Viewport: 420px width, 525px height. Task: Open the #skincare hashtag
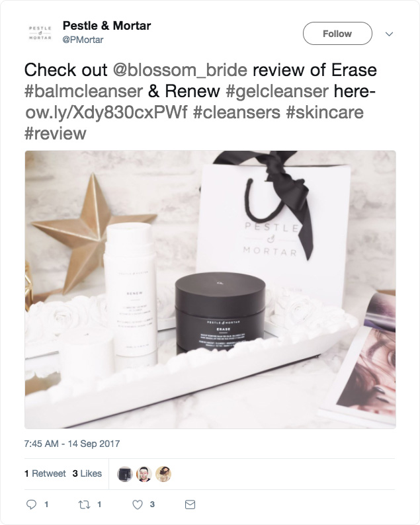coord(325,112)
